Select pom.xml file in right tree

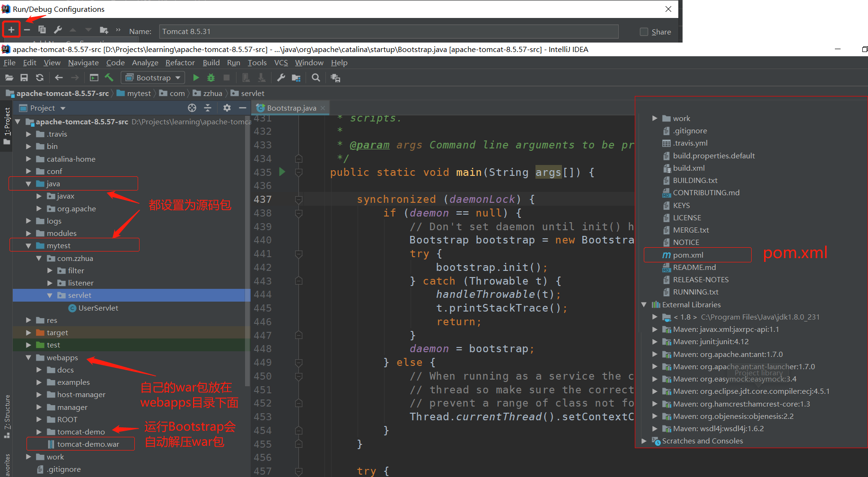(688, 255)
